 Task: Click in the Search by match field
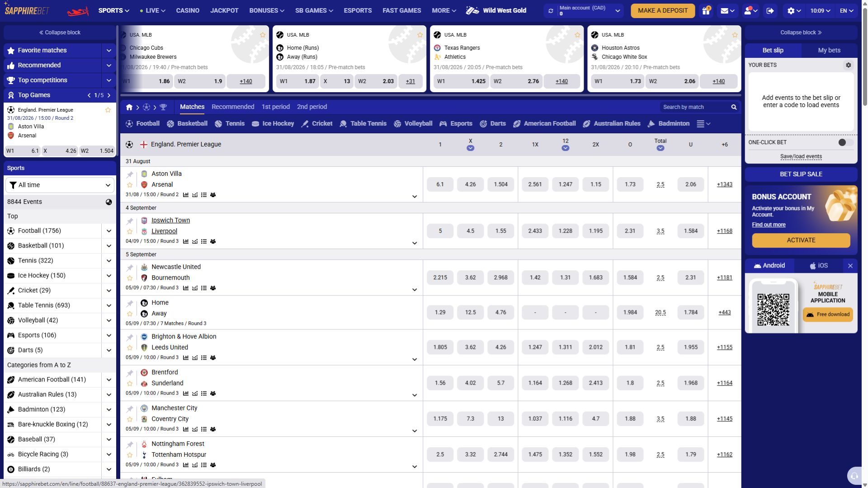(x=694, y=107)
